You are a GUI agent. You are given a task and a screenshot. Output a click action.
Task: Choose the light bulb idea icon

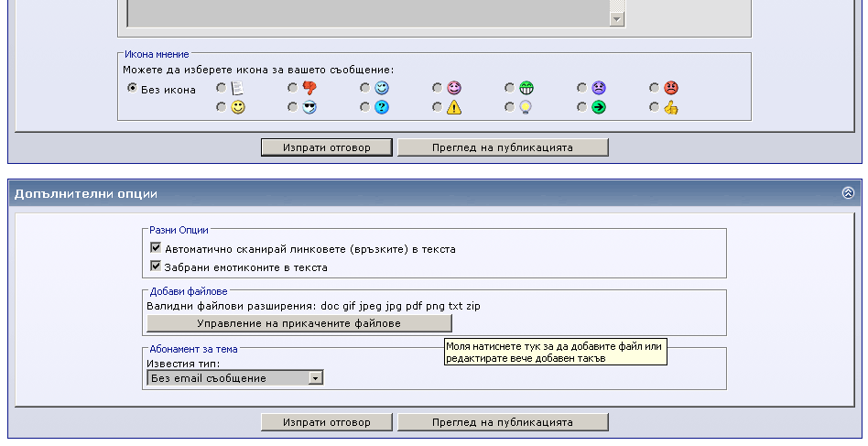coord(509,107)
